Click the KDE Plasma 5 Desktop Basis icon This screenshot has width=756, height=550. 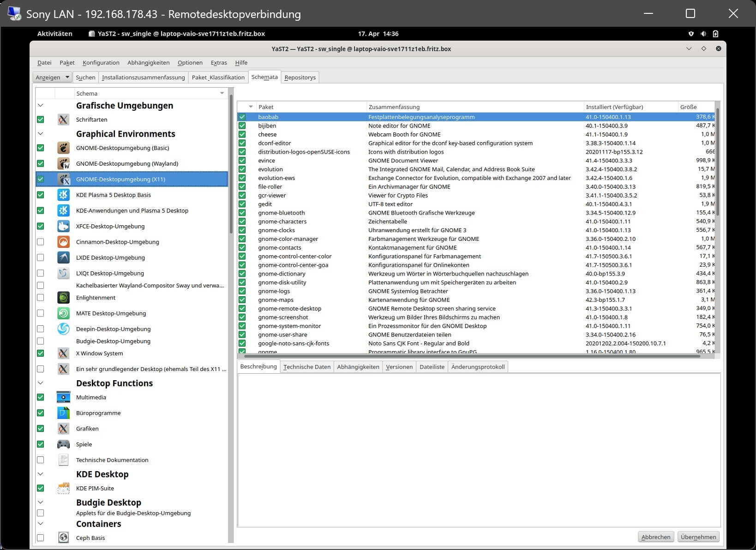point(63,195)
